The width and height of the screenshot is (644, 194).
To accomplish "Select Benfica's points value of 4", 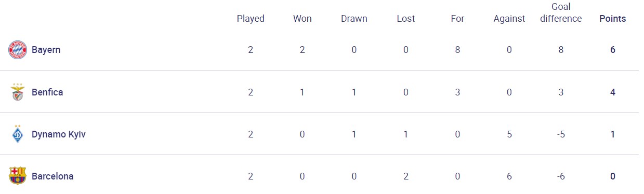I will click(x=613, y=92).
